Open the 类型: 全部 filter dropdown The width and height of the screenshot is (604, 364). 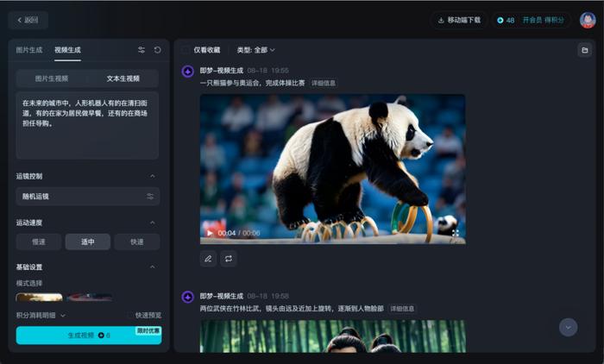(x=255, y=50)
